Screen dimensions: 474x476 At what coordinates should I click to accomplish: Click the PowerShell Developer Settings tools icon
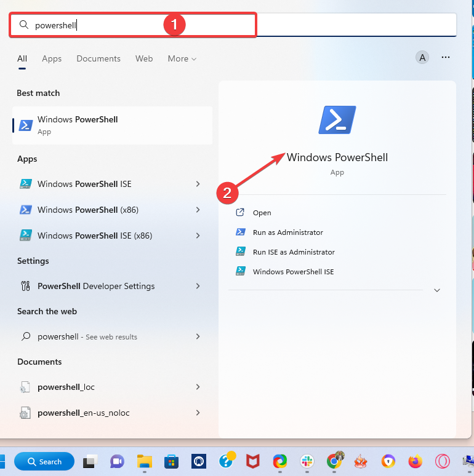25,286
